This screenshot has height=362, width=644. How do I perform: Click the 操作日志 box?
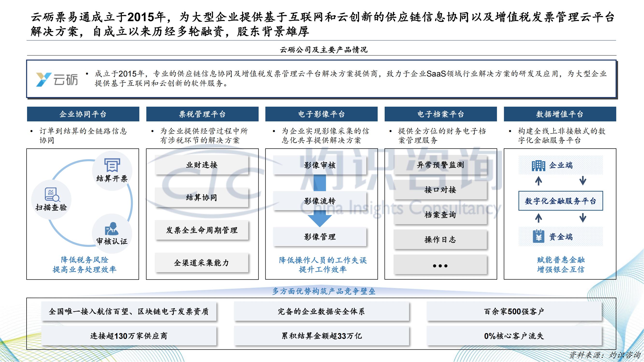click(x=440, y=240)
